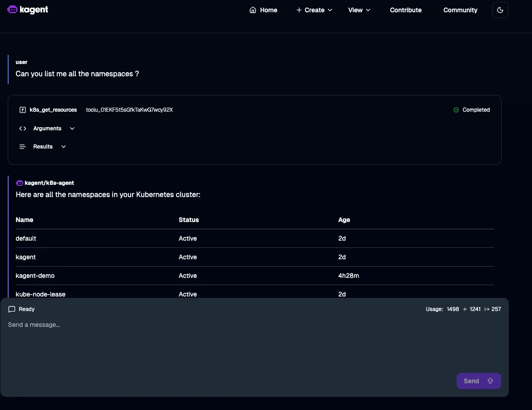Click the Arguments code brackets icon
The width and height of the screenshot is (532, 410).
pyautogui.click(x=22, y=128)
